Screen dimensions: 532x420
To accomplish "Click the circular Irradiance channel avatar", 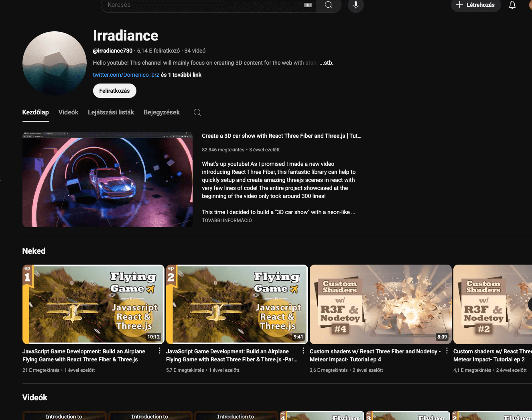I will [x=54, y=63].
